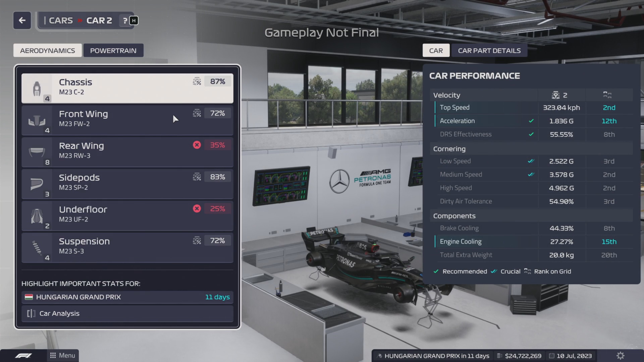Switch to the AERODYNAMICS tab
Screen dimensions: 644x362
(47, 50)
